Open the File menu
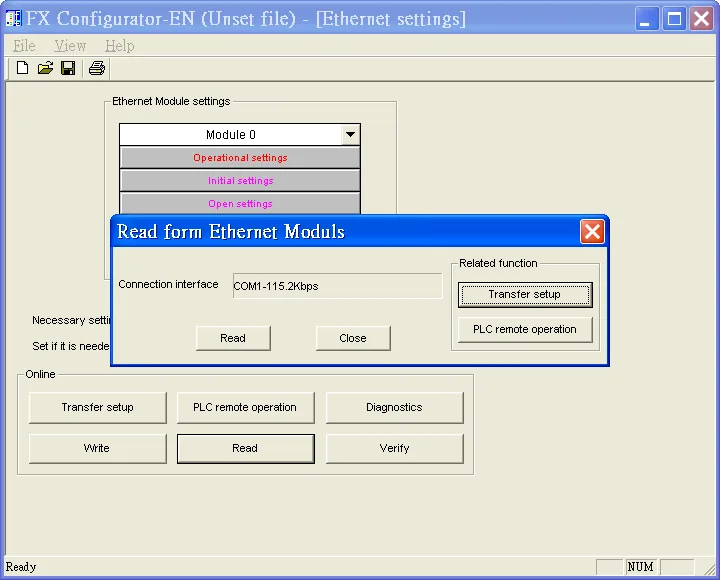720x580 pixels. 24,45
